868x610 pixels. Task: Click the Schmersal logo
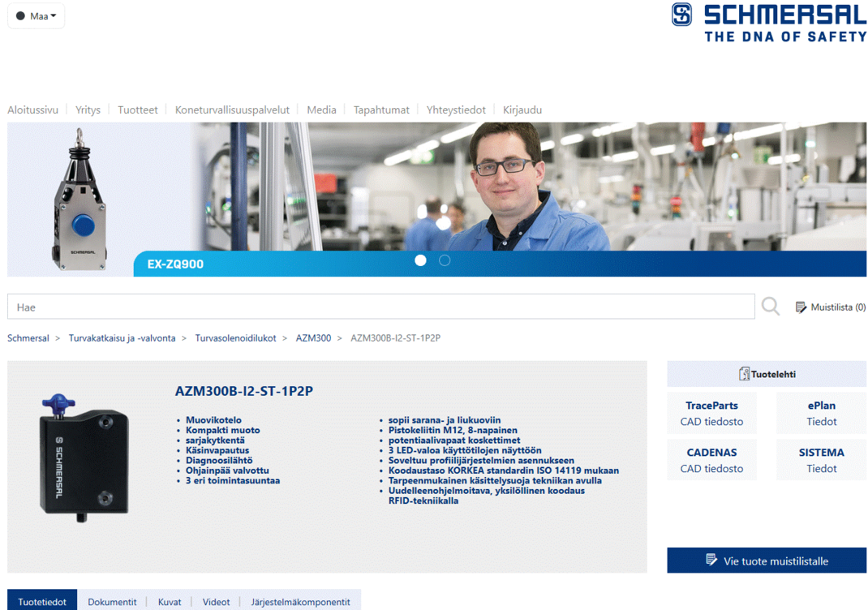click(x=769, y=22)
